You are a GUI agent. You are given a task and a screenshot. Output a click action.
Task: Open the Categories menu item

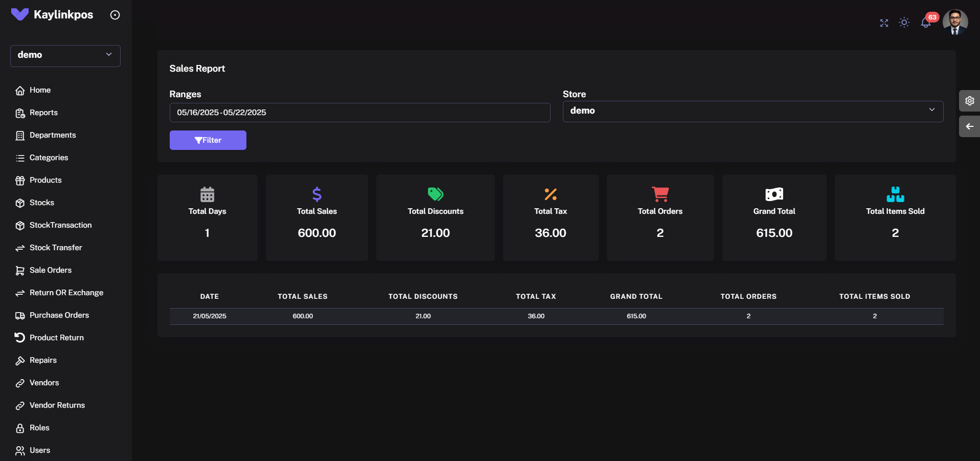49,158
